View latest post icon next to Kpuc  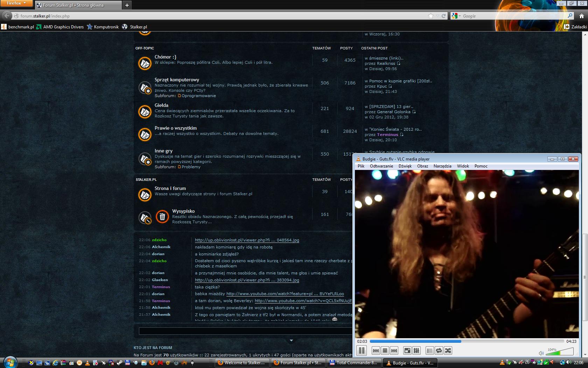pyautogui.click(x=390, y=86)
